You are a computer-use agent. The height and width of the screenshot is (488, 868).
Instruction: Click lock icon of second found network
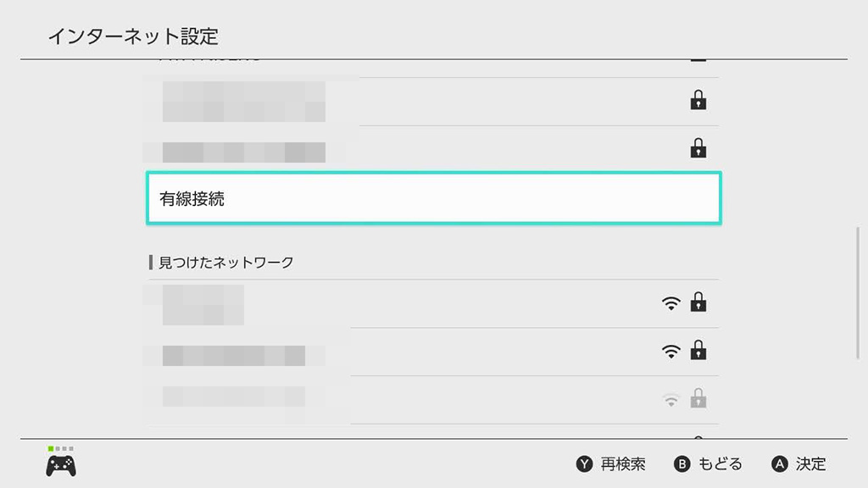(698, 350)
